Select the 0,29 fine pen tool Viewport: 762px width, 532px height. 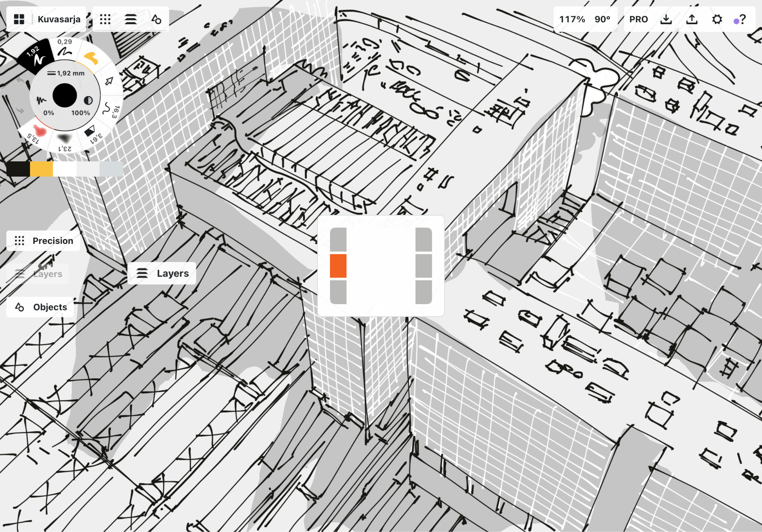pos(64,48)
